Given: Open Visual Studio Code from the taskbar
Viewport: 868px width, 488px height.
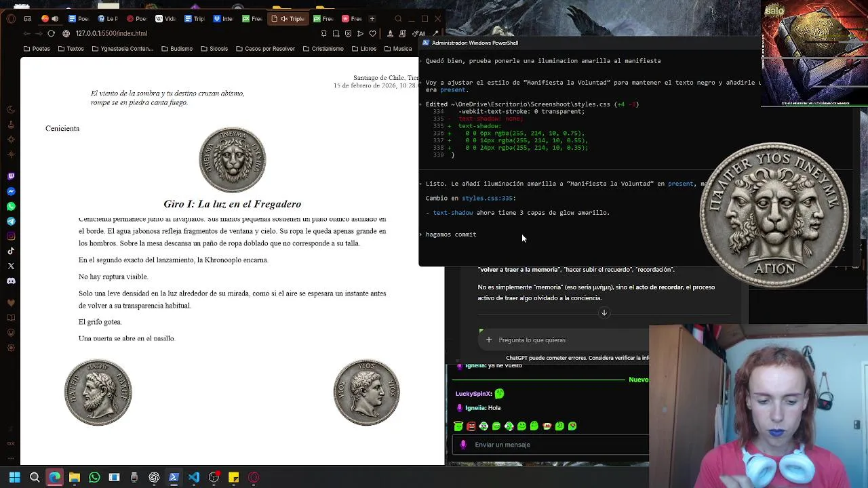Looking at the screenshot, I should [x=194, y=477].
